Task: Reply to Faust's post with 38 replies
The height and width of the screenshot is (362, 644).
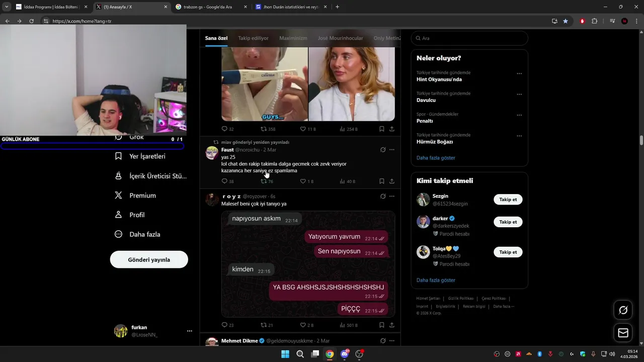Action: click(x=227, y=181)
